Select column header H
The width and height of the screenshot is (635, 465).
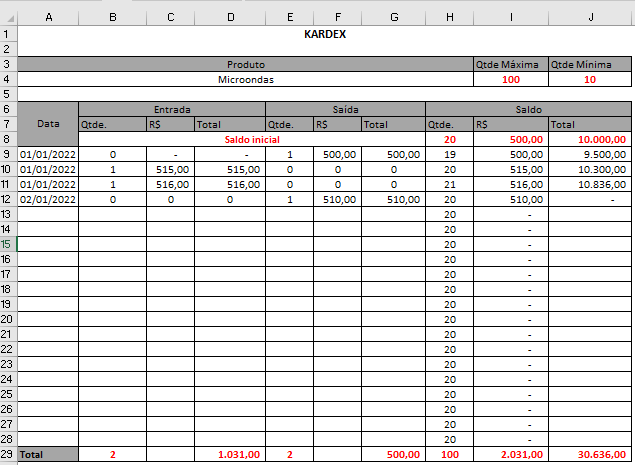449,17
